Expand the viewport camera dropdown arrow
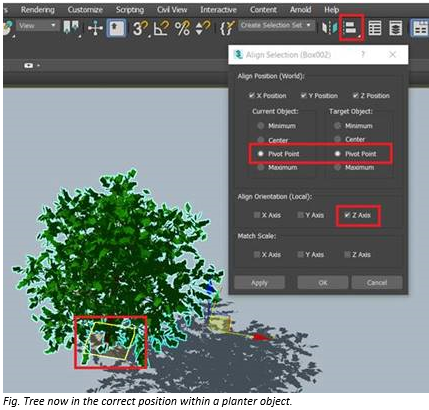The width and height of the screenshot is (429, 410). coord(39,66)
